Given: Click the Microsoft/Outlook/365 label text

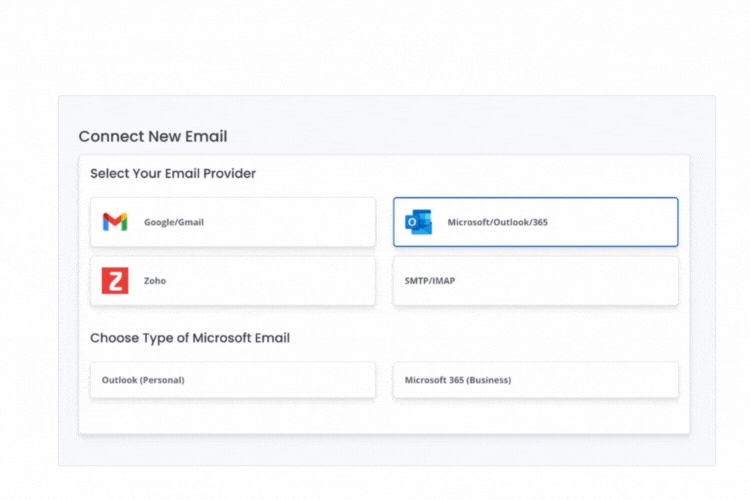Looking at the screenshot, I should pyautogui.click(x=497, y=222).
